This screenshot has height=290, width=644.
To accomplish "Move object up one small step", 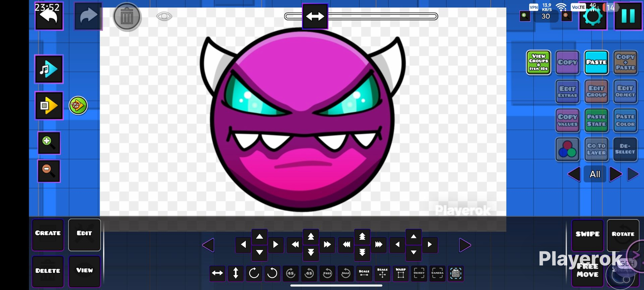I will (260, 237).
